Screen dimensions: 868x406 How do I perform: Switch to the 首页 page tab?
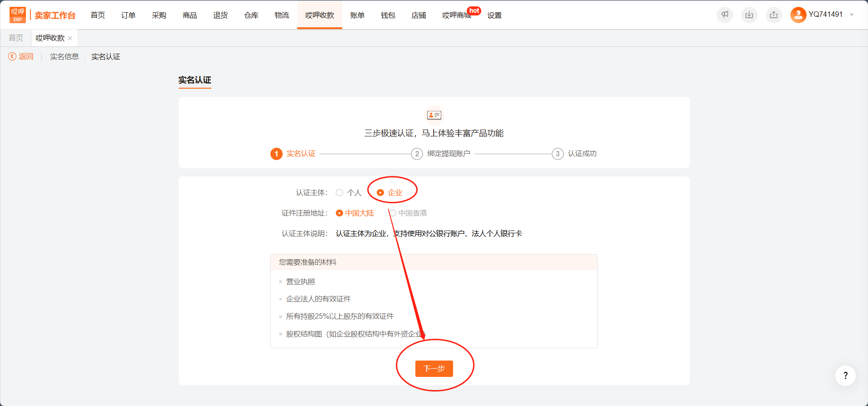click(x=16, y=38)
